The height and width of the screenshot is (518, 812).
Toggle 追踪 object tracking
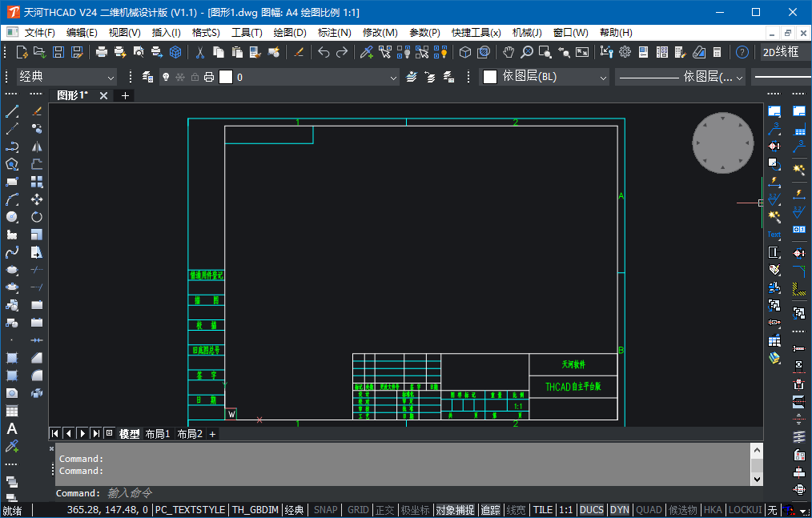(490, 510)
